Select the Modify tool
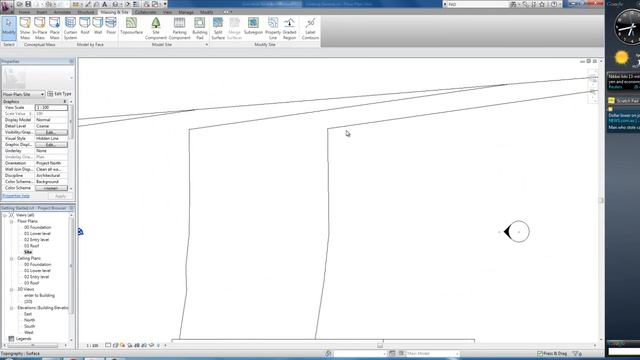Screen dimensions: 640x360 point(9,28)
